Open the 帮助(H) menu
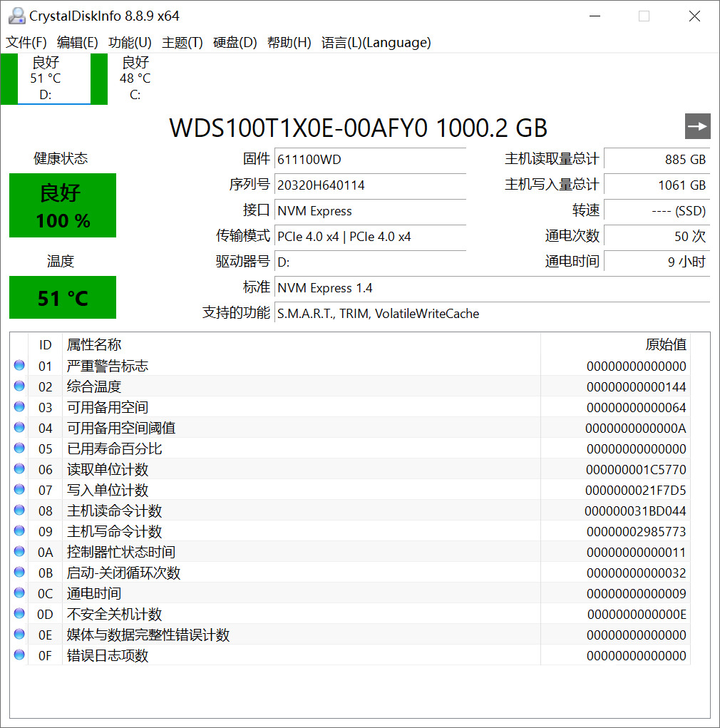Screen dimensions: 720x728 tap(289, 43)
